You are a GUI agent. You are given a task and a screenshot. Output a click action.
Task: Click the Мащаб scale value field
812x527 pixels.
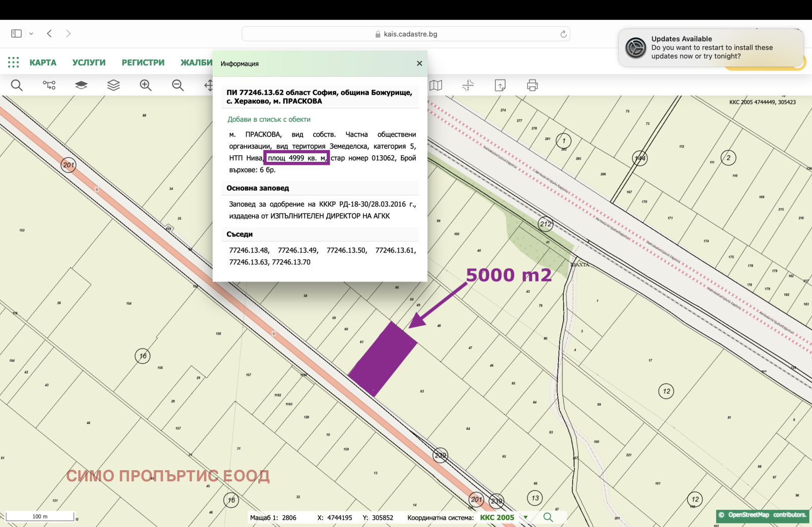[289, 517]
